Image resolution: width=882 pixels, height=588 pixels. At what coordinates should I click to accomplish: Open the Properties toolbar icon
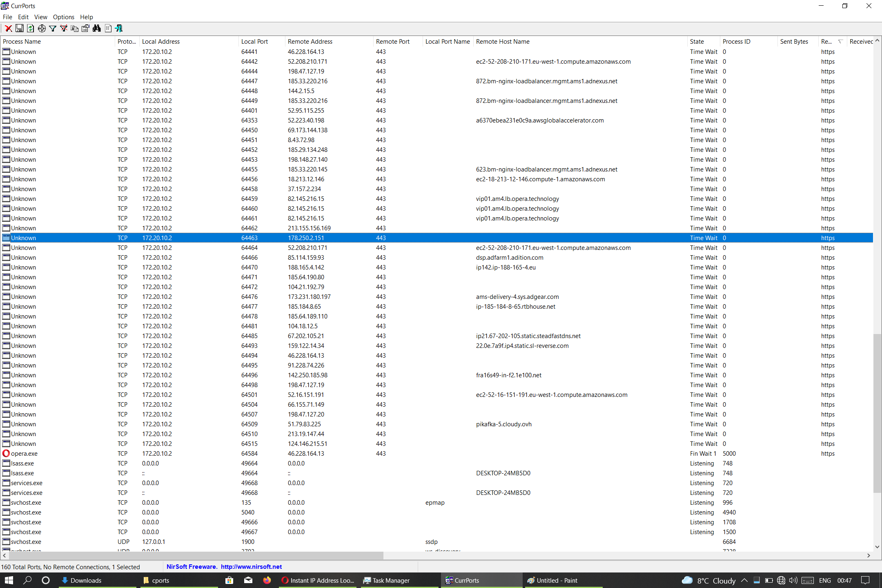click(85, 28)
